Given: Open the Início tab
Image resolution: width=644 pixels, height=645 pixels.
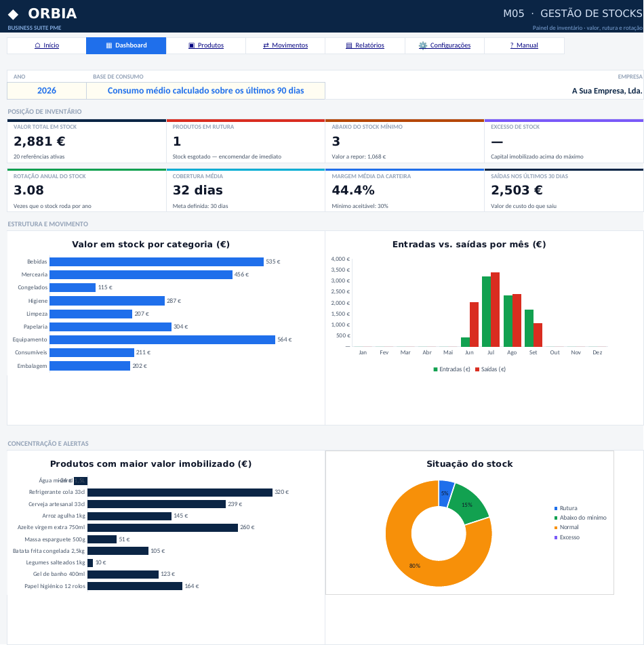Looking at the screenshot, I should tap(47, 45).
